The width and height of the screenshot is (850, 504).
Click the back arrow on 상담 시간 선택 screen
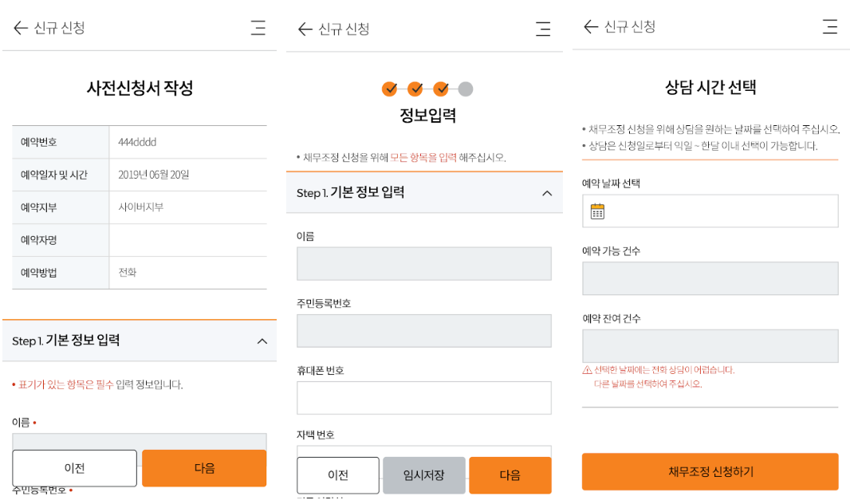588,26
